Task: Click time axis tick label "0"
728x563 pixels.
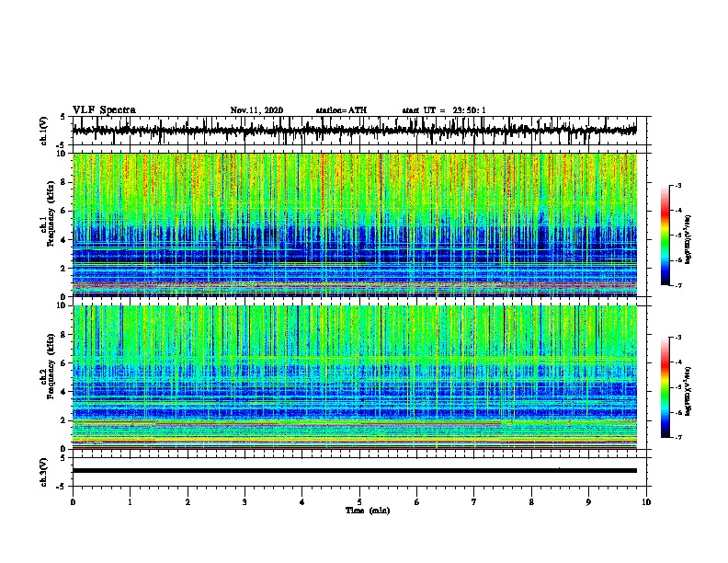Action: 73,502
